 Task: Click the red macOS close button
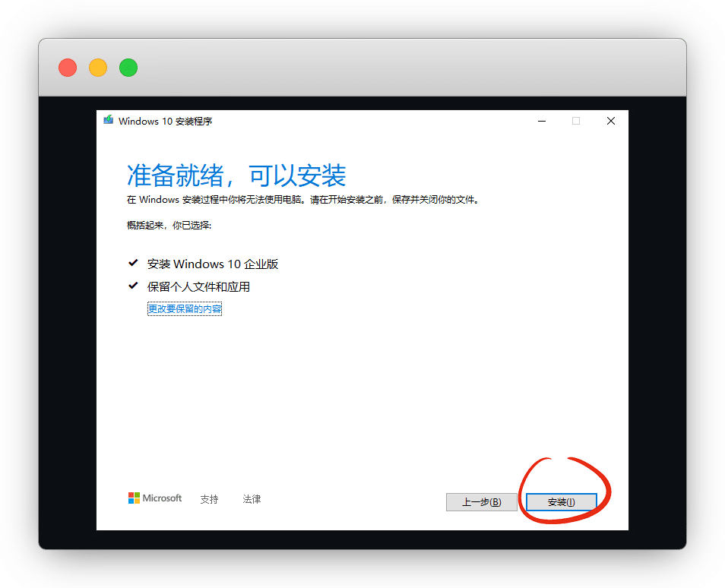(x=68, y=68)
